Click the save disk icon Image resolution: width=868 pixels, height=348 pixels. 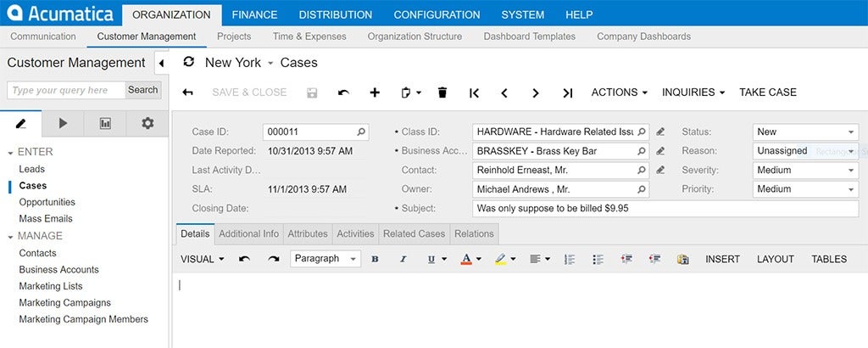312,93
